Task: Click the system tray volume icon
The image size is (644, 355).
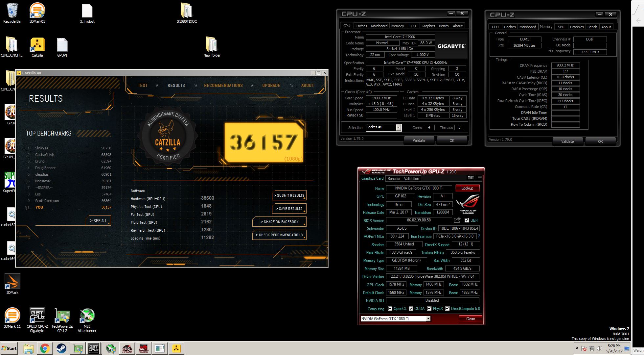Action: [x=600, y=348]
